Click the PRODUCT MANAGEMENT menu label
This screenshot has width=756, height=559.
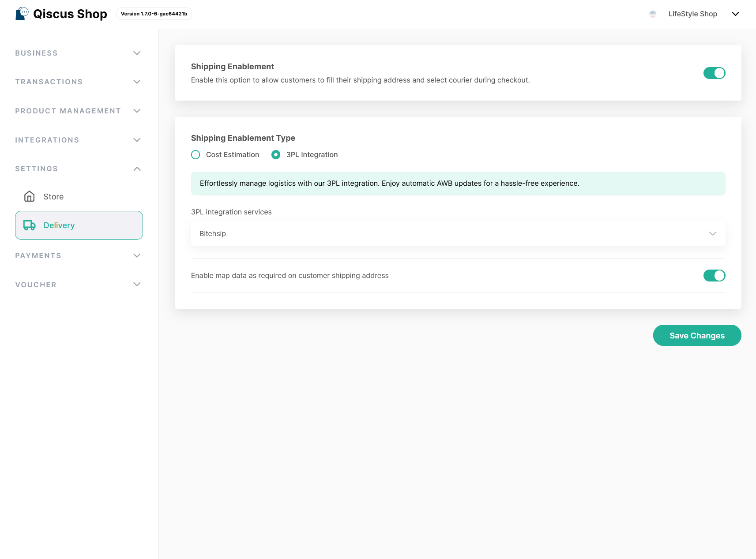coord(68,111)
